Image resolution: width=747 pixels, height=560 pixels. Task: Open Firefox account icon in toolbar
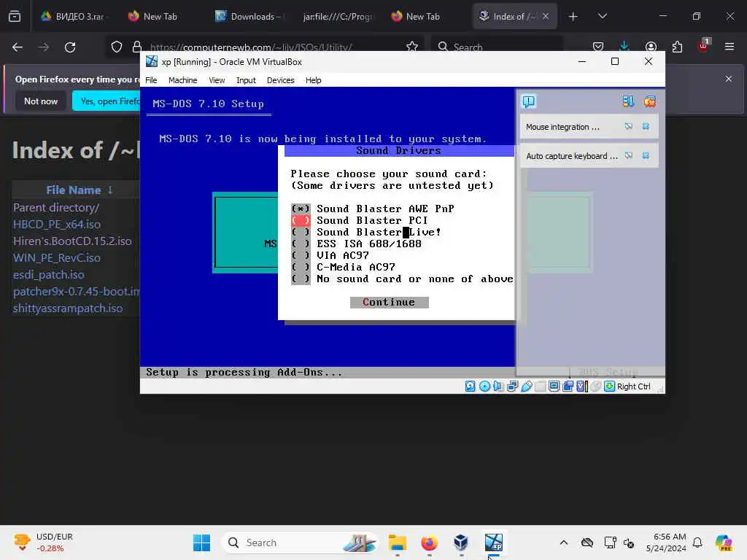click(x=651, y=47)
